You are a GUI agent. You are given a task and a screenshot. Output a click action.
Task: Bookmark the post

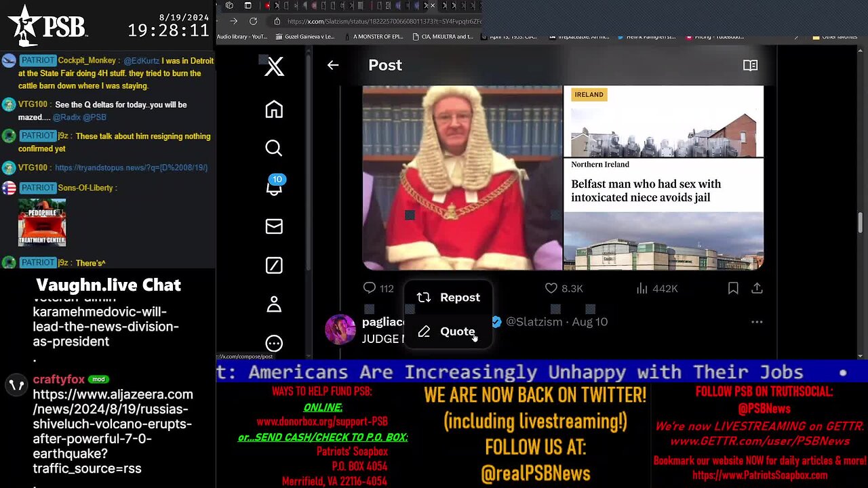733,288
